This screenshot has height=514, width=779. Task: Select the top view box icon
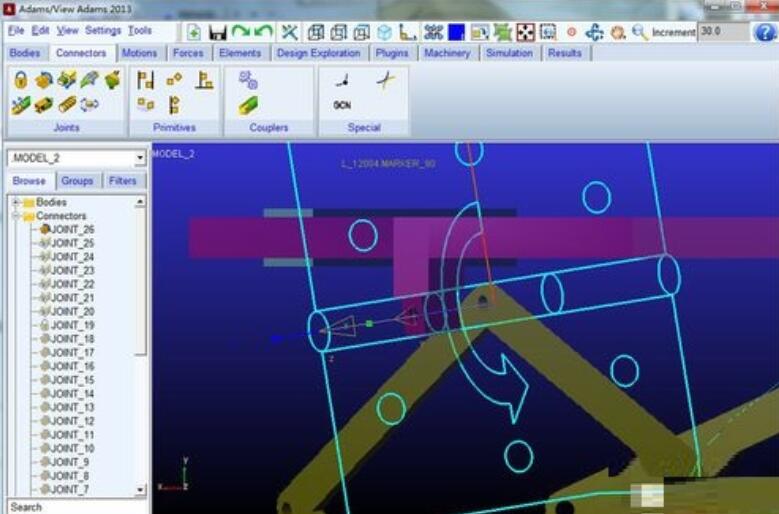click(362, 33)
